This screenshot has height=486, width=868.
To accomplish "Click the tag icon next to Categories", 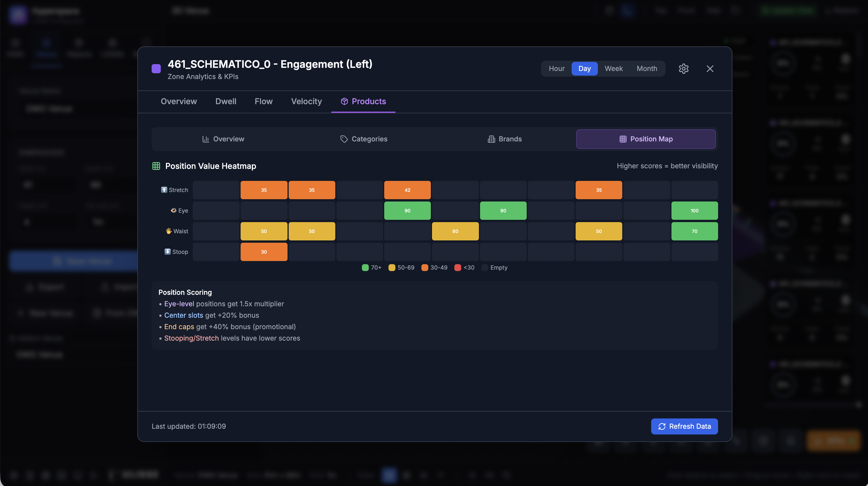I will pos(344,139).
